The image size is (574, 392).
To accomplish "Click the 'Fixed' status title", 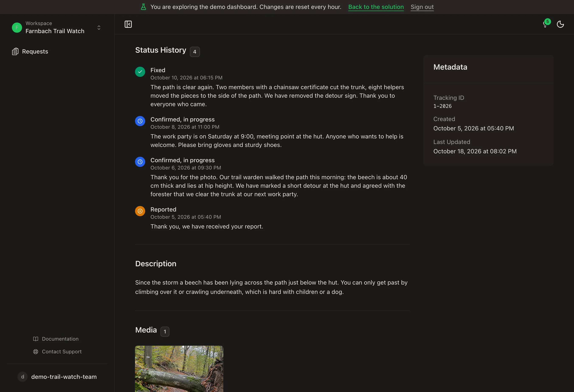I will [x=158, y=70].
